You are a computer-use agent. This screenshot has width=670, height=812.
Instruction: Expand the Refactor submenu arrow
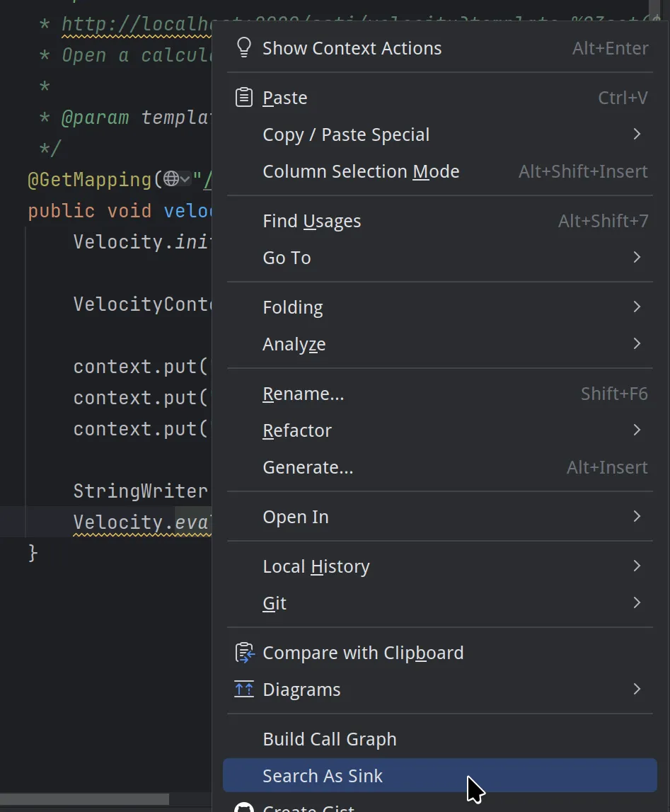point(637,430)
